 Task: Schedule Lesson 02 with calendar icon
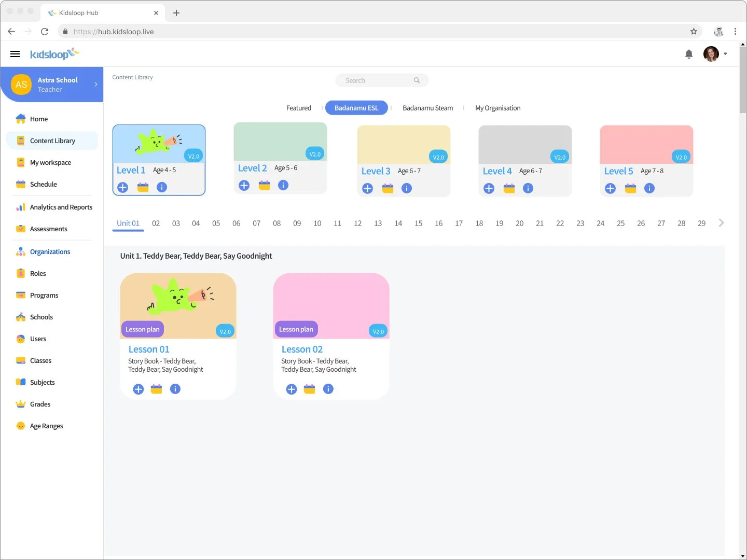pyautogui.click(x=309, y=389)
